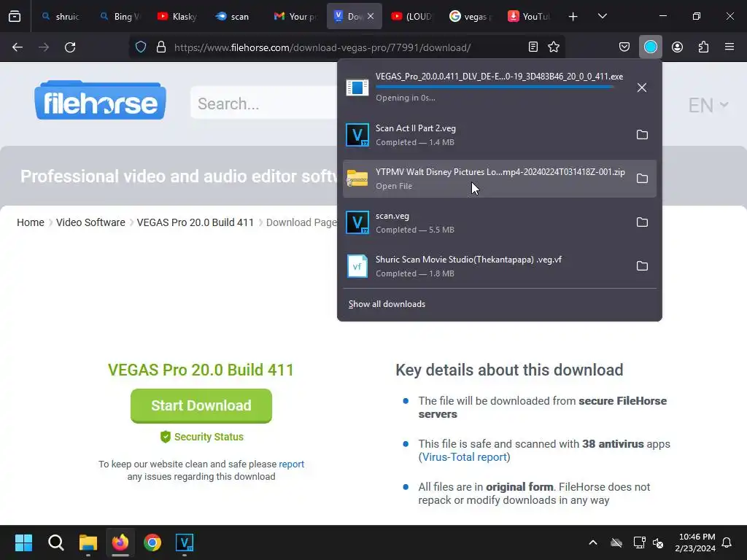Switch to the Bing tab
The width and height of the screenshot is (747, 560).
pyautogui.click(x=119, y=16)
